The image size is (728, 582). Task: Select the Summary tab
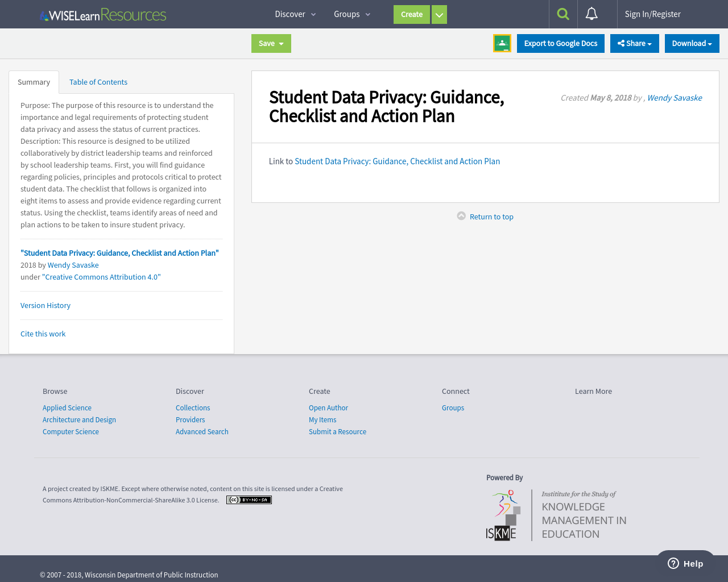34,82
